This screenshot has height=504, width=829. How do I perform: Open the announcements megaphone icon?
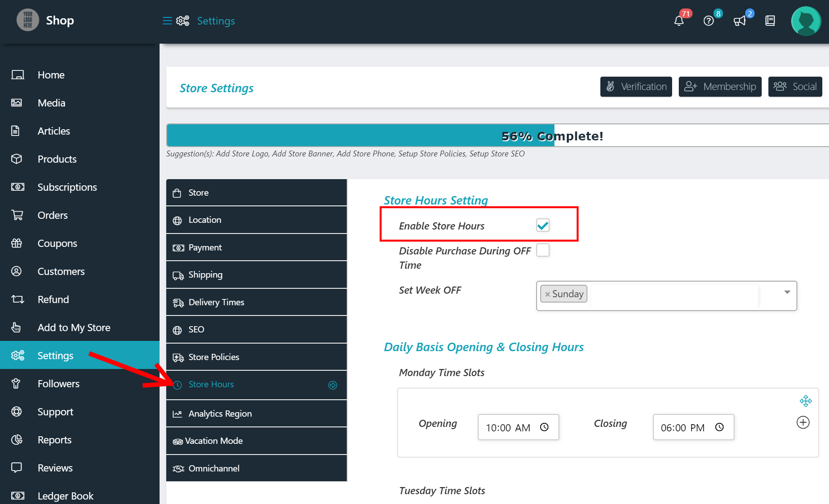[739, 21]
